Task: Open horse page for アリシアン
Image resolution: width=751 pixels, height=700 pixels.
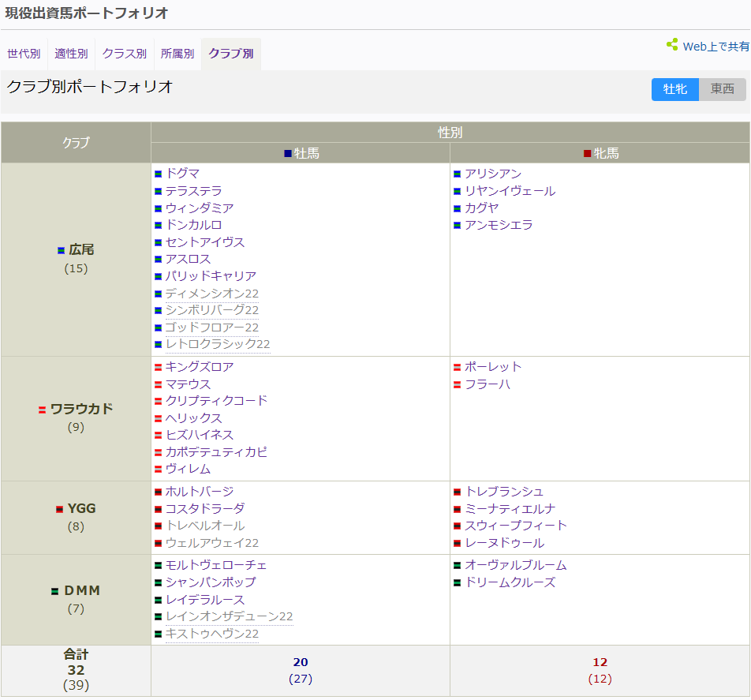Action: coord(492,174)
